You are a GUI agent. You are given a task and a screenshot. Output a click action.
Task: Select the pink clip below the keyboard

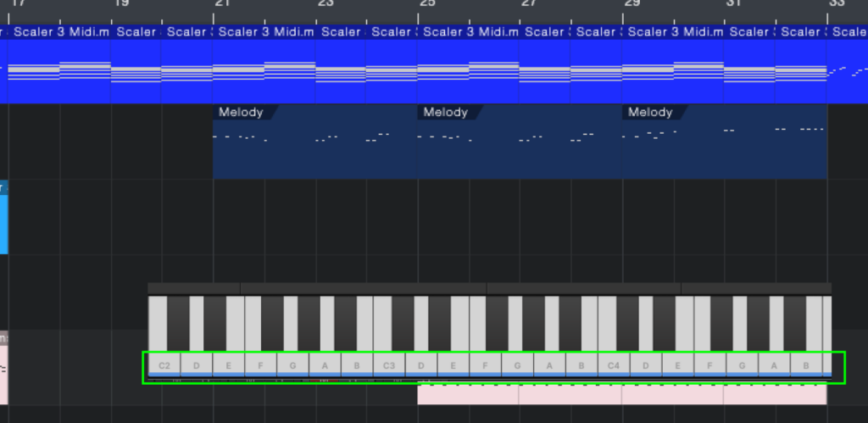(x=621, y=395)
